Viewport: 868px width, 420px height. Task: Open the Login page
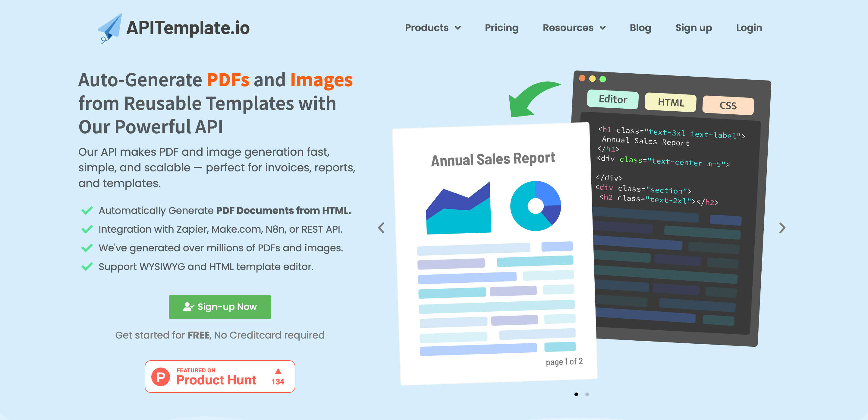tap(749, 28)
